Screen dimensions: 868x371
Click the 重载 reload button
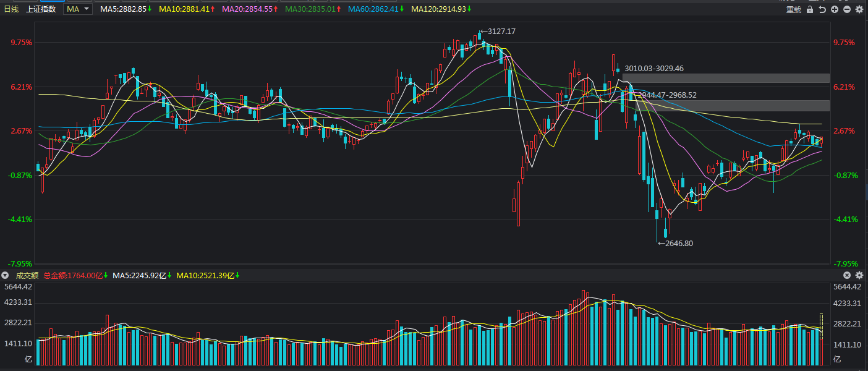pyautogui.click(x=793, y=9)
